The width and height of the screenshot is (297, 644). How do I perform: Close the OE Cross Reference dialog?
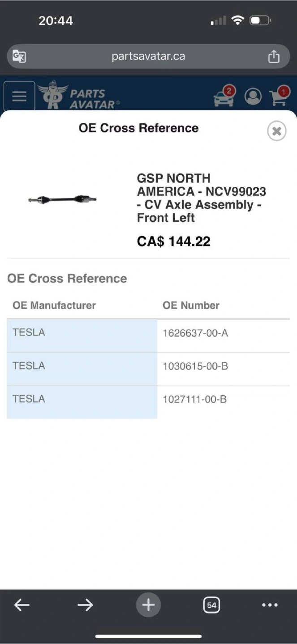point(277,131)
